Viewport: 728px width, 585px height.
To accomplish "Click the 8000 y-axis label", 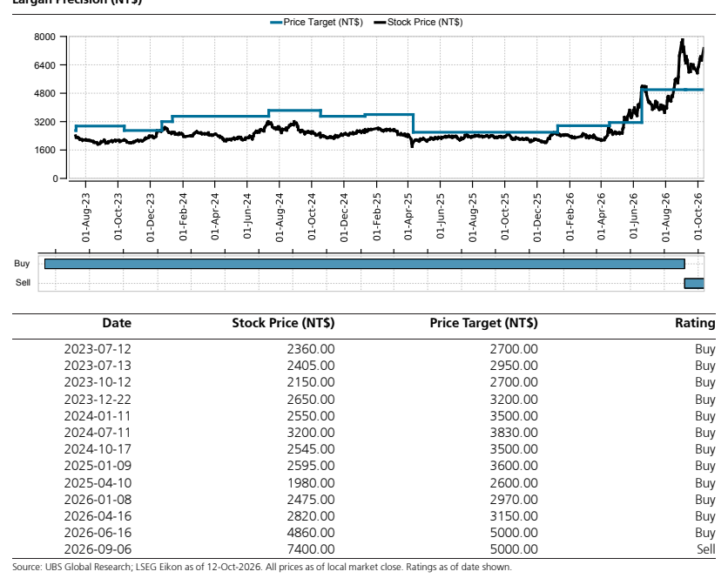I will pos(44,37).
